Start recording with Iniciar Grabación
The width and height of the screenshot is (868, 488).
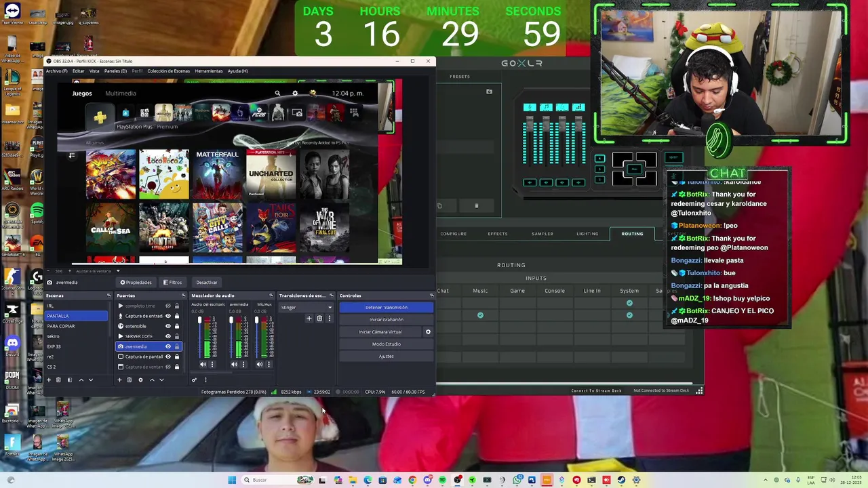(386, 319)
